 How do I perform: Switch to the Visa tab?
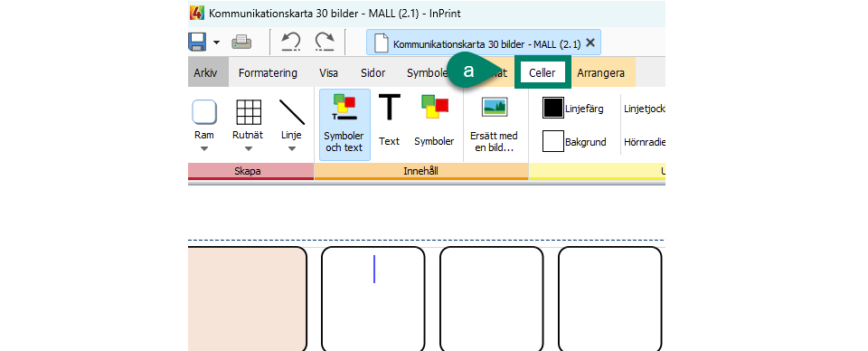click(x=328, y=72)
